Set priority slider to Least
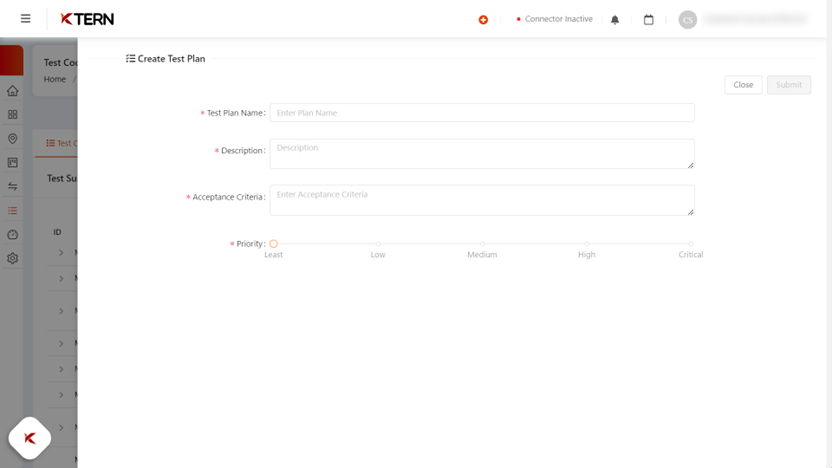This screenshot has width=832, height=468. [x=274, y=244]
